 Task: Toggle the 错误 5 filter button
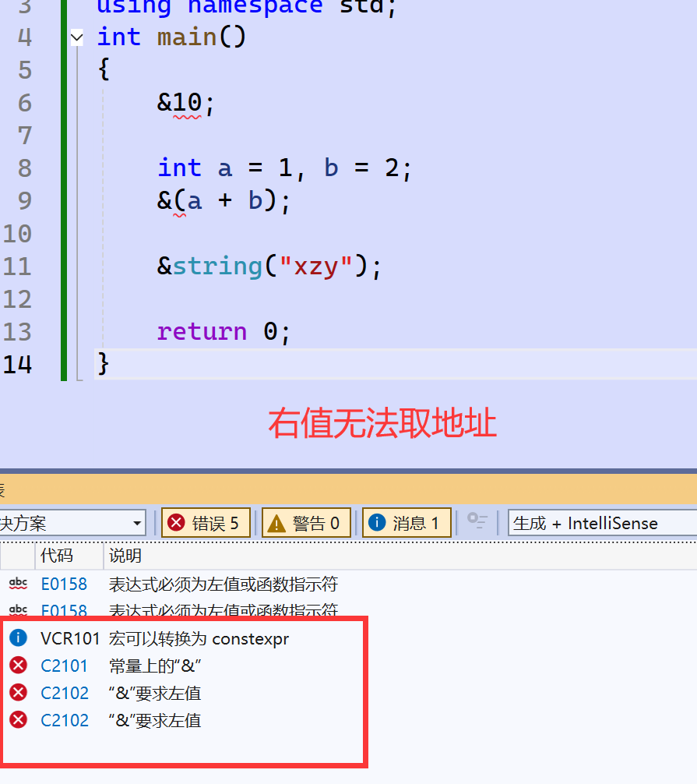(204, 522)
